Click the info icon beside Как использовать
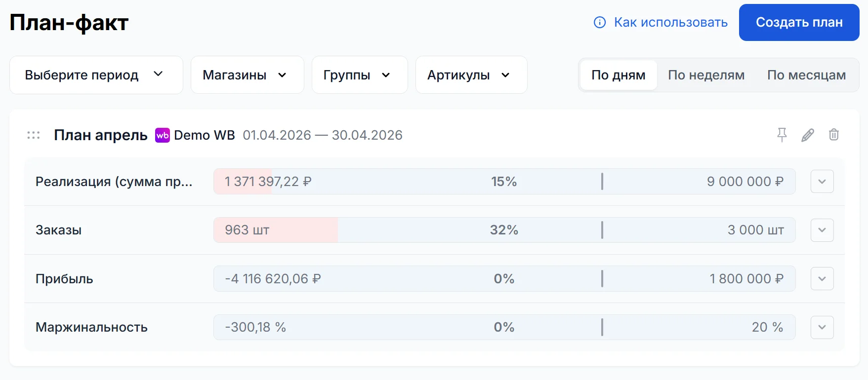This screenshot has width=868, height=380. tap(600, 22)
